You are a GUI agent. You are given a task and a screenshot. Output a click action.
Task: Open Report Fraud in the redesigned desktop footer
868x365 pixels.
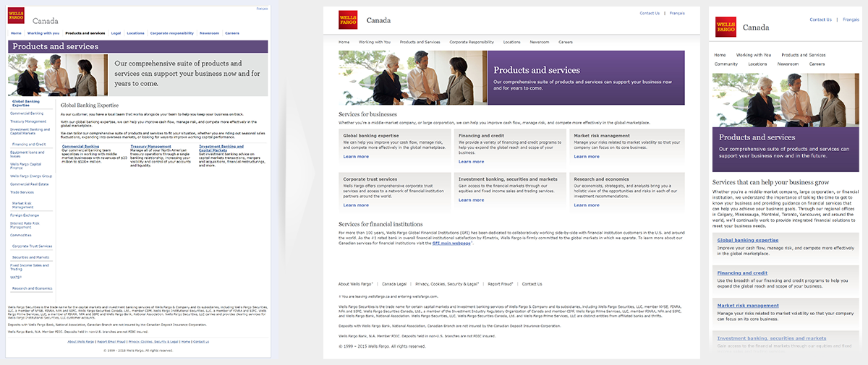pos(500,284)
